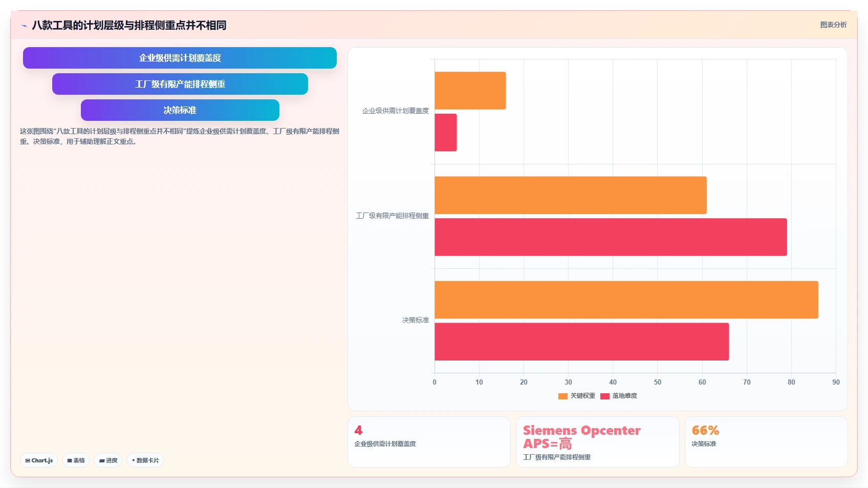Image resolution: width=868 pixels, height=488 pixels.
Task: Click the y-axis label 企业级供需计划覆盖度
Action: (396, 111)
